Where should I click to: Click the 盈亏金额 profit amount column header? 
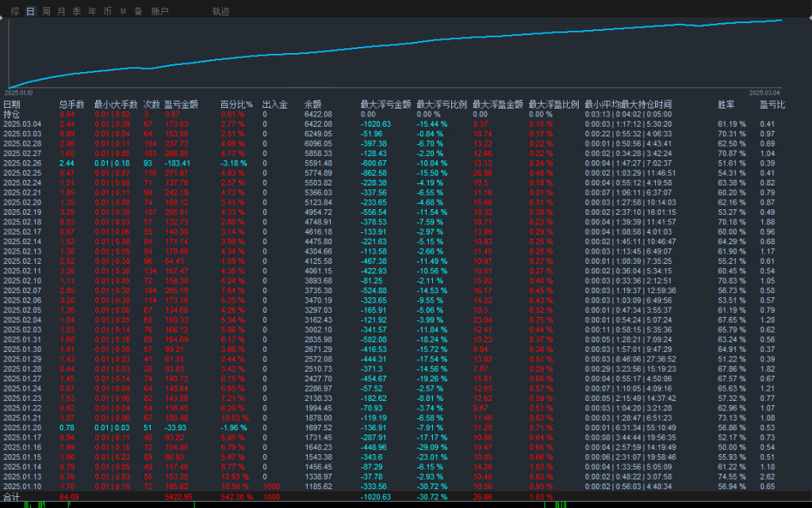coord(181,102)
